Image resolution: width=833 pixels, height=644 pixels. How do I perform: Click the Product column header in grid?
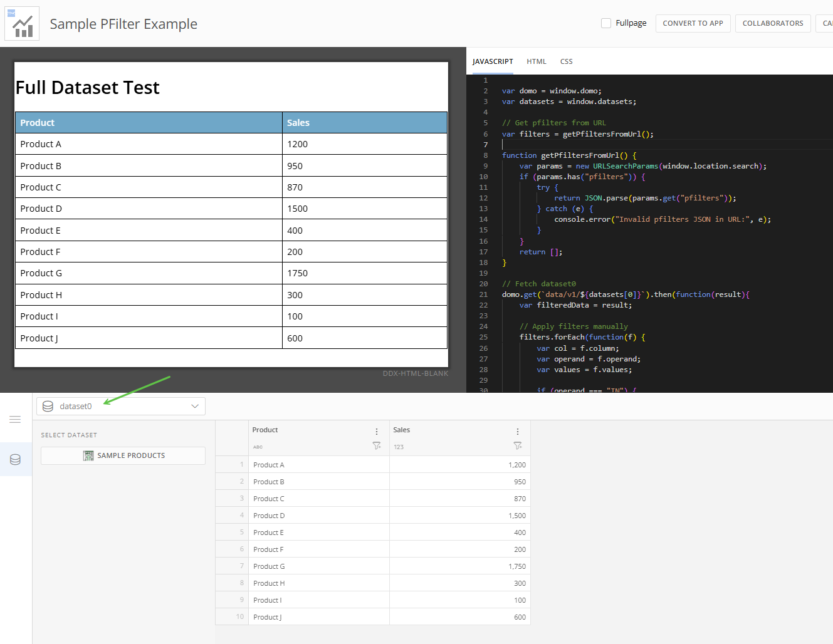point(265,430)
